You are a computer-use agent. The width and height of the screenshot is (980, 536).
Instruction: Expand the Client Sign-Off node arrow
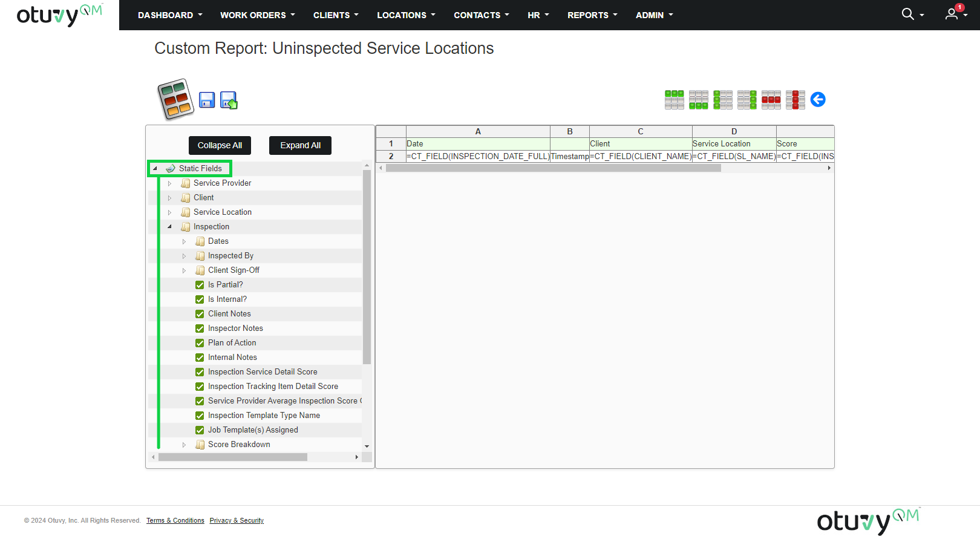[184, 270]
